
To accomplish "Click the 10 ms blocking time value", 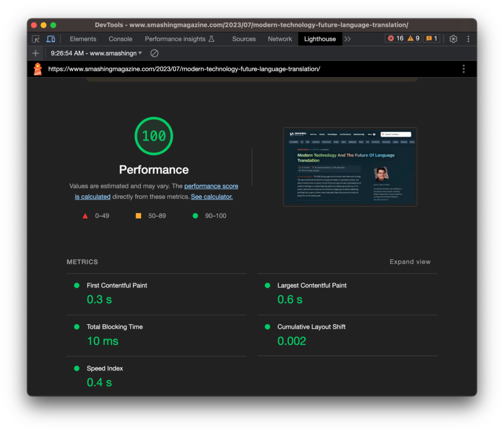I will tap(102, 341).
